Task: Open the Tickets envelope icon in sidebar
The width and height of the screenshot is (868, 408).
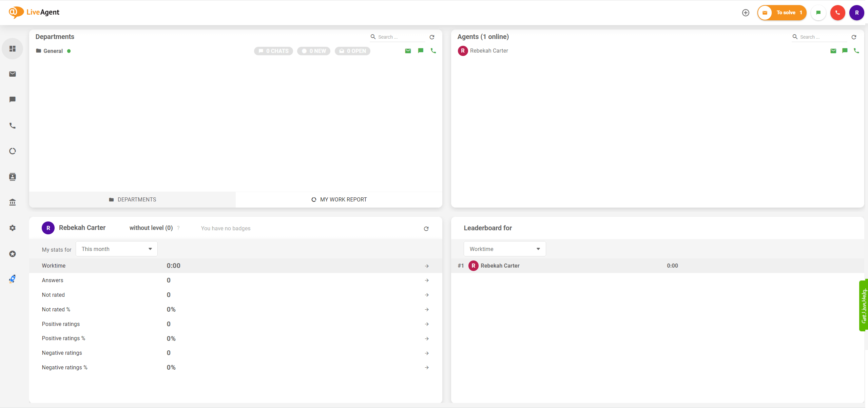Action: pyautogui.click(x=13, y=74)
